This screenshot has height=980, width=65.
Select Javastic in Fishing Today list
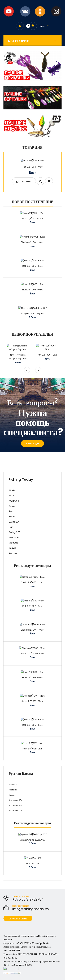[14, 538]
